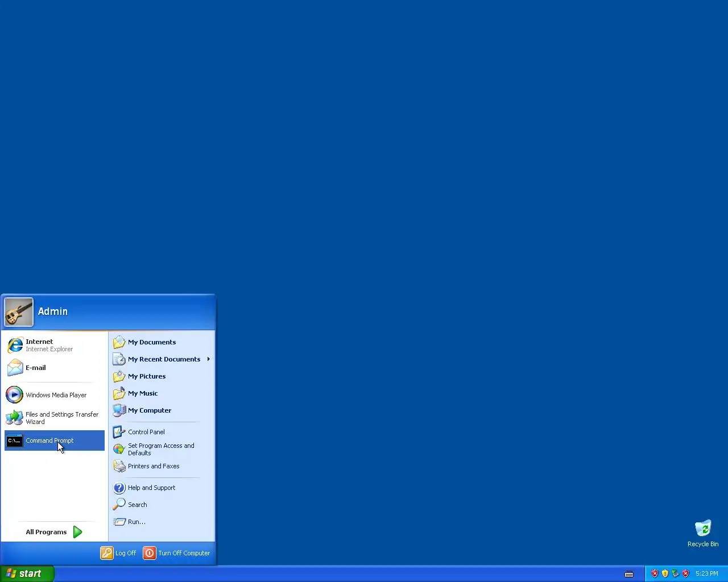Click the on-screen keyboard taskbar icon
The image size is (728, 582).
point(629,574)
